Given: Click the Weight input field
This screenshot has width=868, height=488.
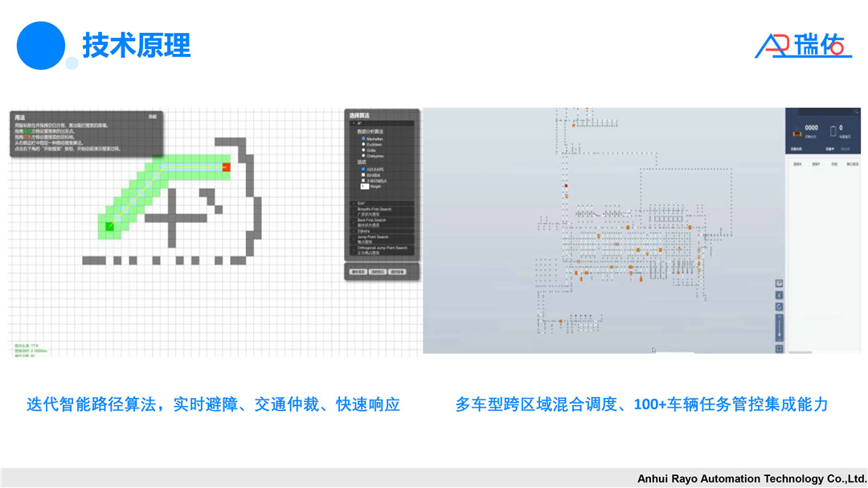Looking at the screenshot, I should coord(364,186).
